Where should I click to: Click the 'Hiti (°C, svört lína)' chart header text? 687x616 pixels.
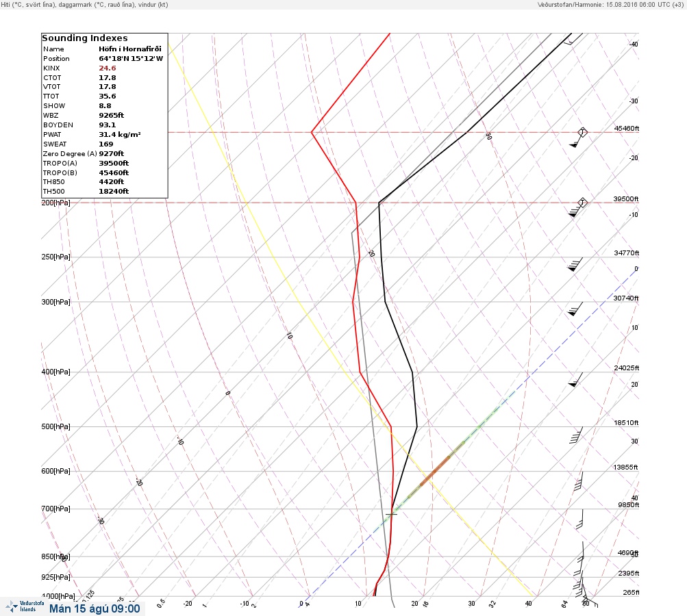tap(29, 5)
